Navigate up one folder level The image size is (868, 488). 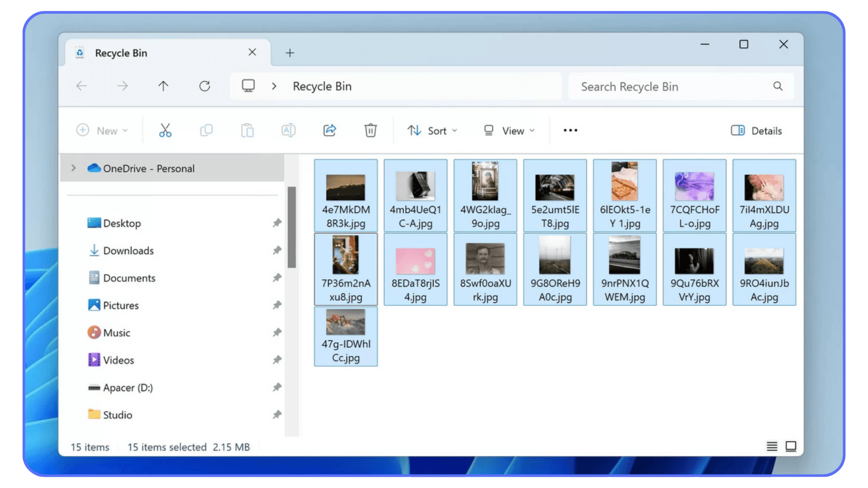[163, 86]
